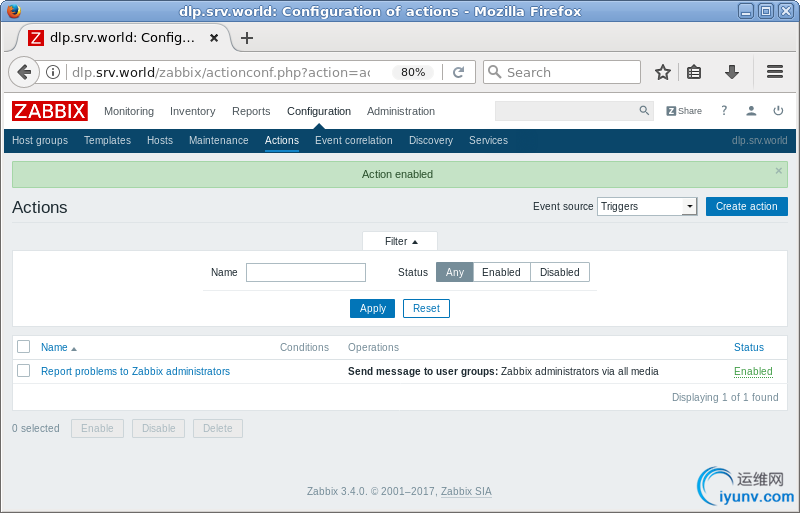Open the Event source Triggers dropdown
Viewport: 800px width, 513px height.
(x=647, y=206)
